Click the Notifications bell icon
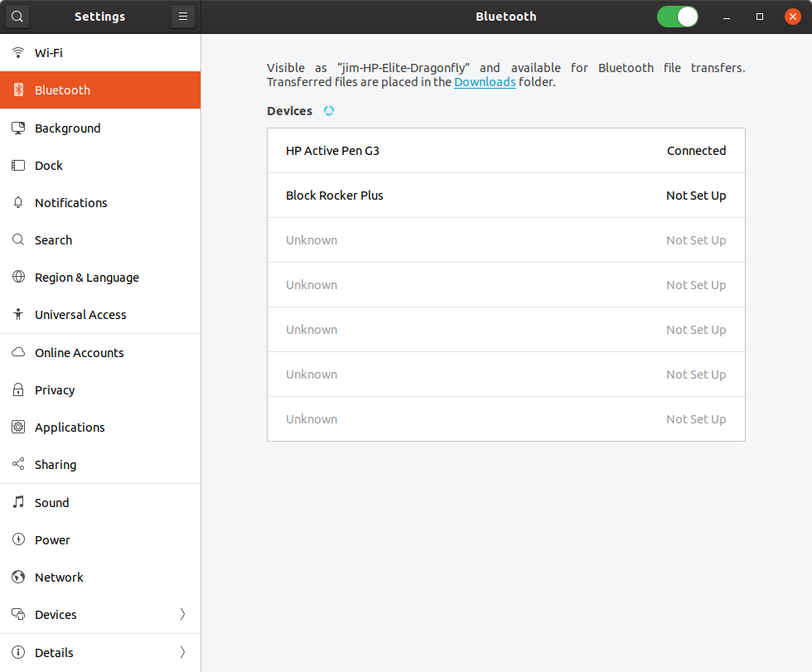 [18, 203]
